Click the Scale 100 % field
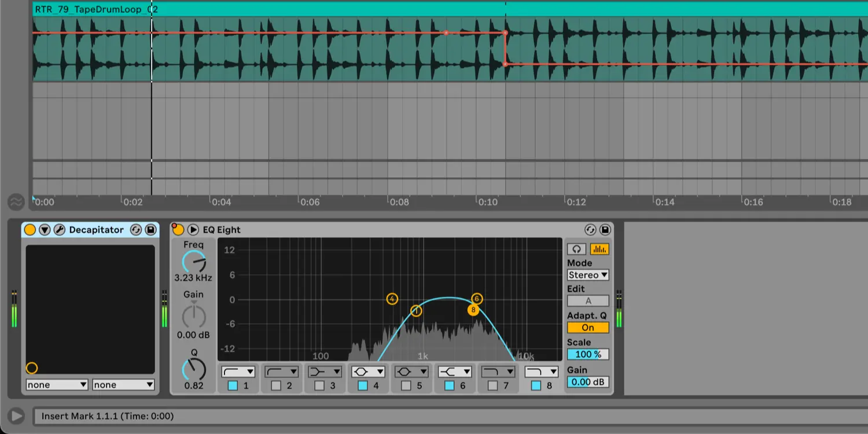The image size is (868, 434). click(588, 354)
